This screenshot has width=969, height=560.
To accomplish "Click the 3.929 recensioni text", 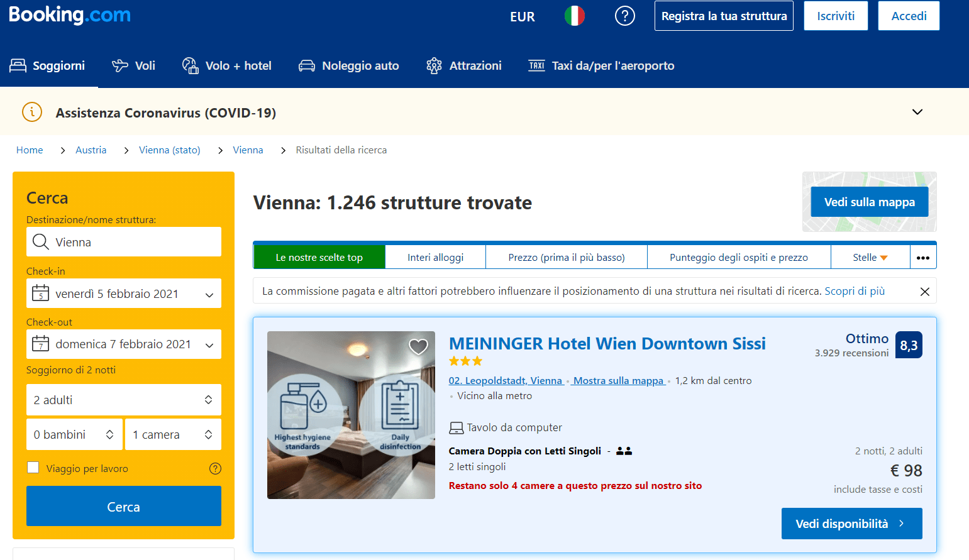I will pyautogui.click(x=851, y=353).
